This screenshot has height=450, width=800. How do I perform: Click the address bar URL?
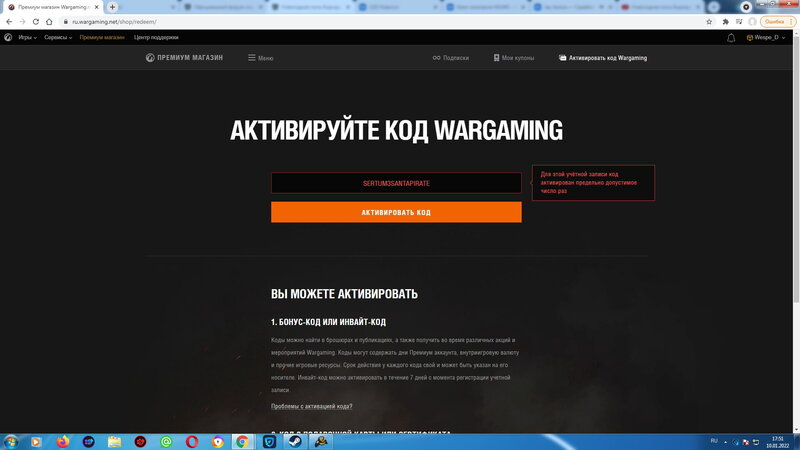[x=114, y=22]
